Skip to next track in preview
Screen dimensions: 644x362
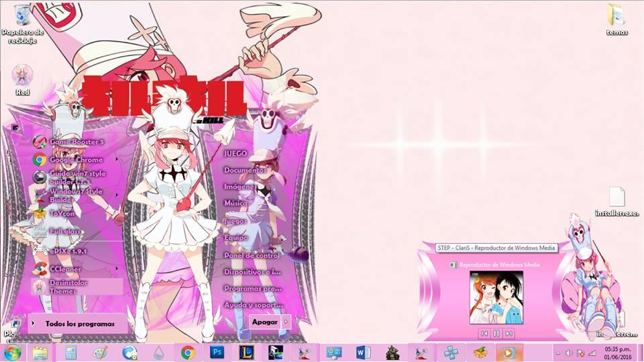tap(509, 333)
